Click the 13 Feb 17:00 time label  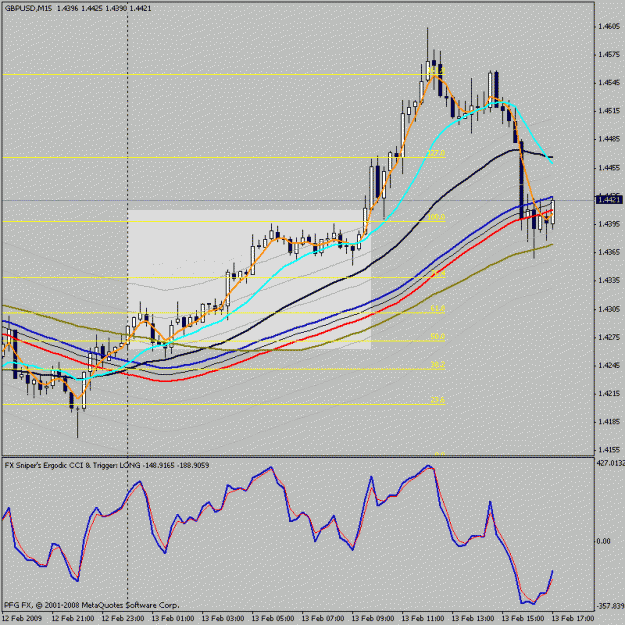(x=573, y=618)
